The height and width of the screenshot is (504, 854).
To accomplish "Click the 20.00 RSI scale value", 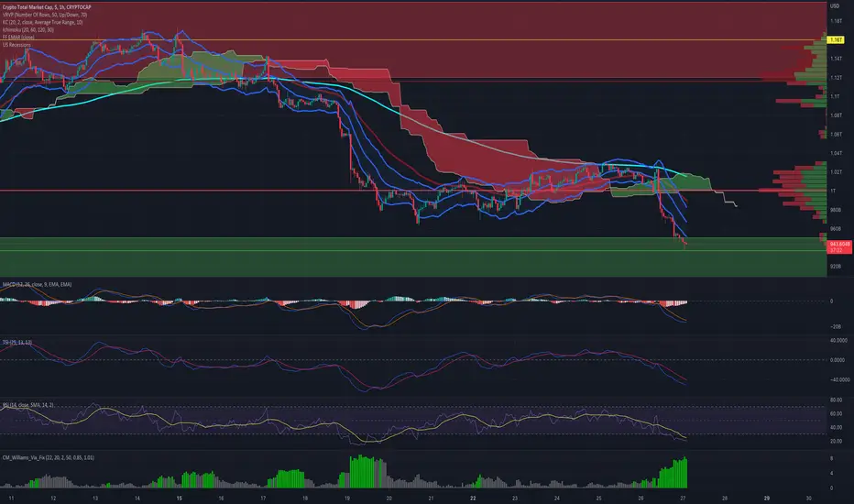I will [836, 442].
